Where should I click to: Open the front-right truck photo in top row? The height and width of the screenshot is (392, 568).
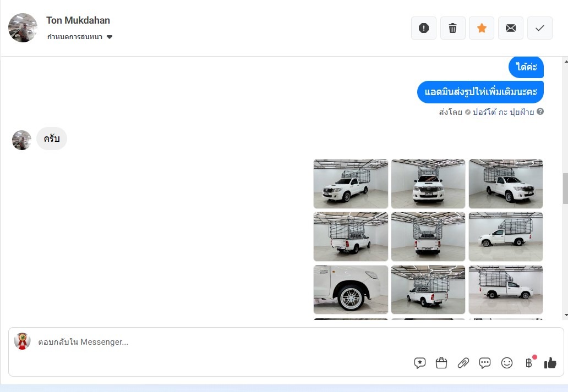pos(506,184)
